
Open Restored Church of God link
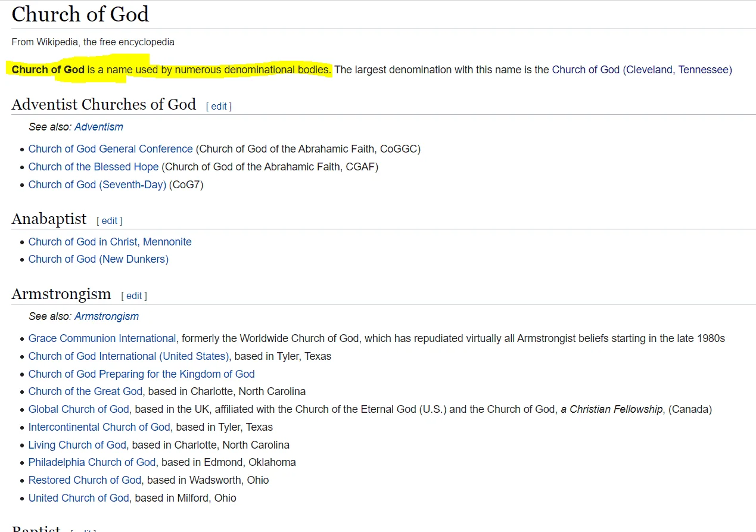(85, 480)
